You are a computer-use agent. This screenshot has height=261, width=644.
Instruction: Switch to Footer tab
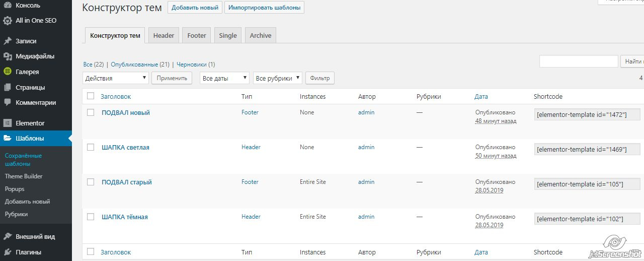197,35
